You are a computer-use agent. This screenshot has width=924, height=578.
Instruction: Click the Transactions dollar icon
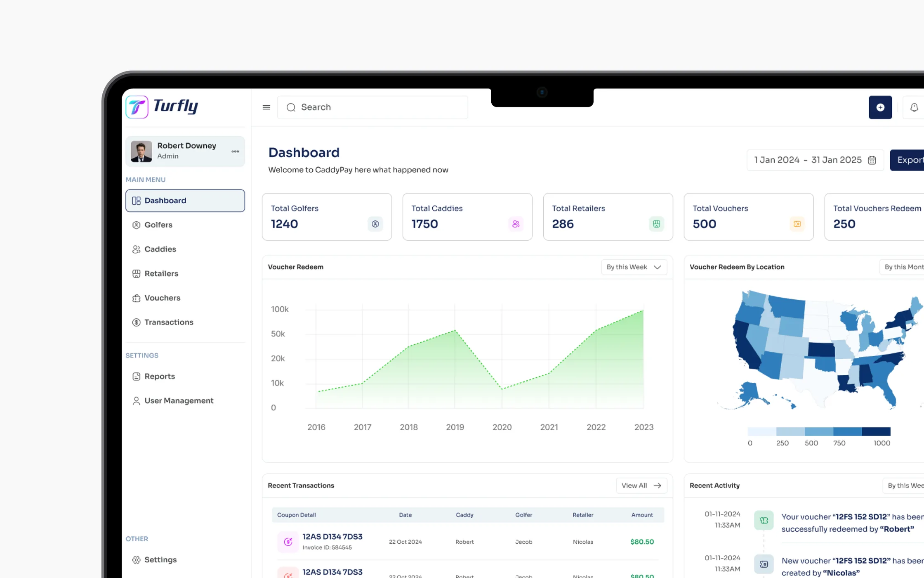click(136, 322)
